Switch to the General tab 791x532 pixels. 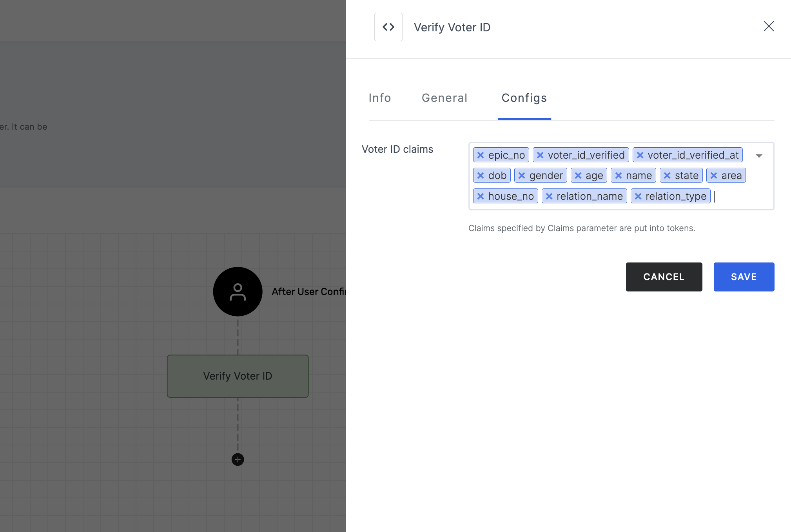tap(445, 98)
